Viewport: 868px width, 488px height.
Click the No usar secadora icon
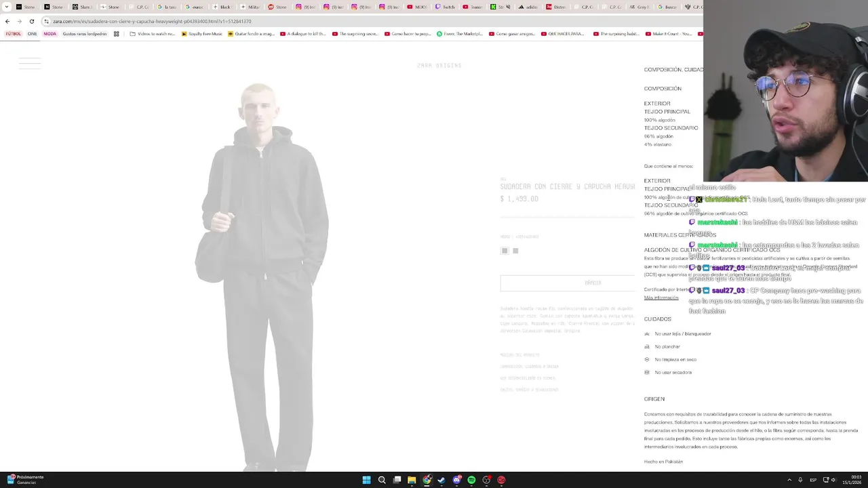[x=647, y=373]
